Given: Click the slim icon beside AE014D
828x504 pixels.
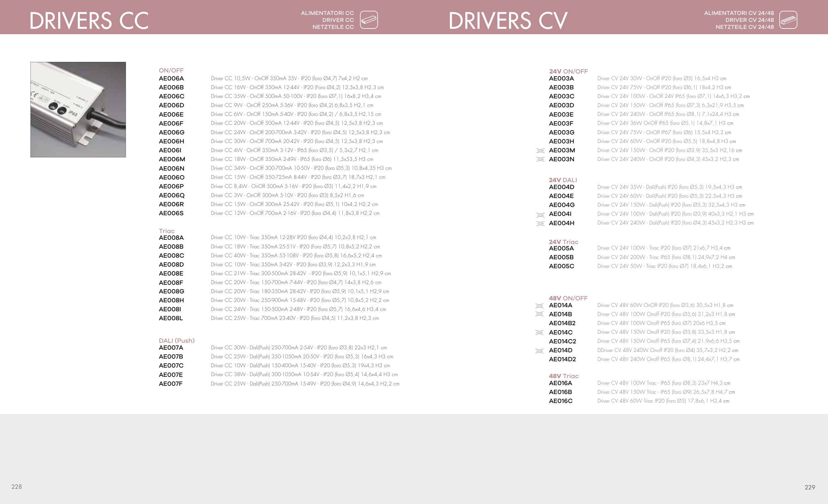Looking at the screenshot, I should coord(539,351).
